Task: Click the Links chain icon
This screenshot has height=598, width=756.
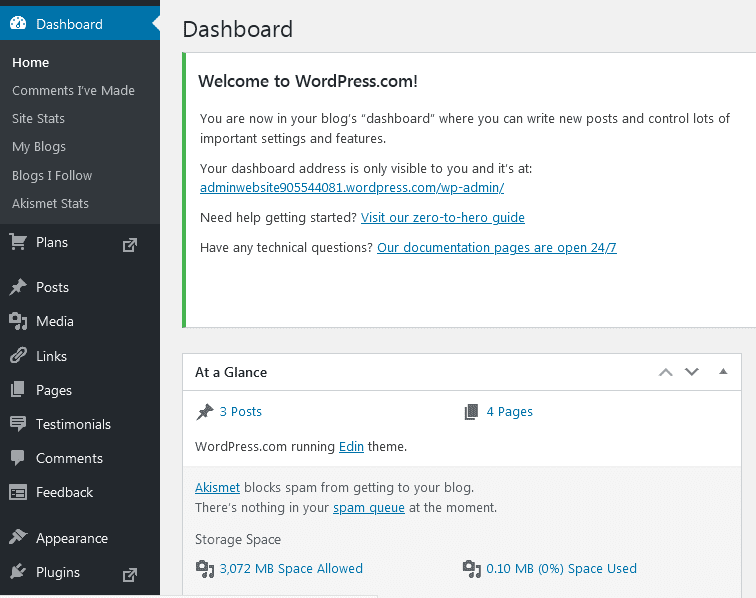Action: pos(18,356)
